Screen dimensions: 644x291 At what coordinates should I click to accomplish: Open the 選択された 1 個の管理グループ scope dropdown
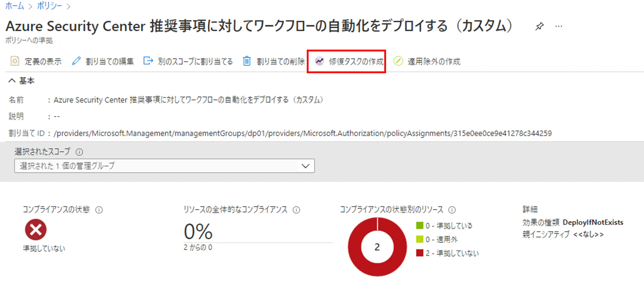click(164, 166)
